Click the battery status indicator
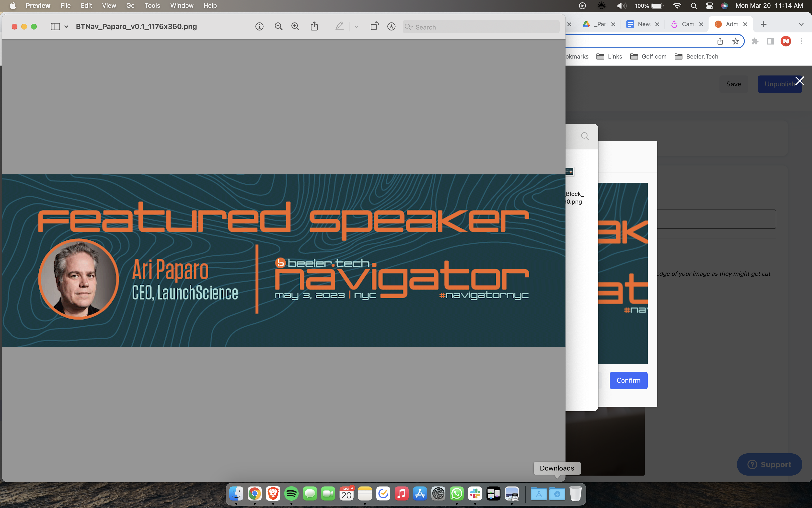Image resolution: width=812 pixels, height=508 pixels. (x=649, y=6)
